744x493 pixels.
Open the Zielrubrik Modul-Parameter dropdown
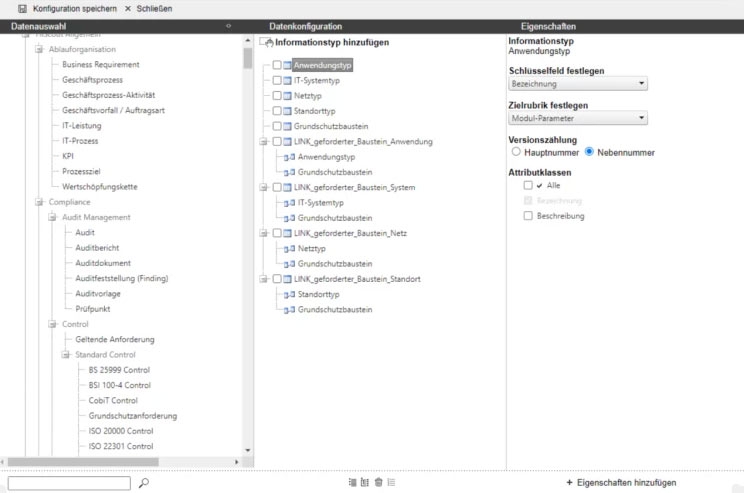pos(578,118)
